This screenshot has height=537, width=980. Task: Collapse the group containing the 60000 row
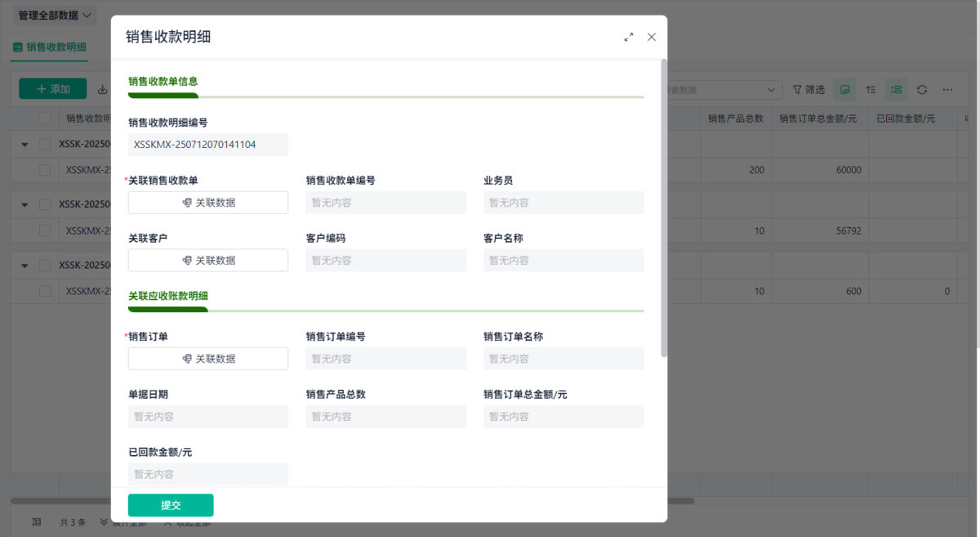[x=24, y=144]
